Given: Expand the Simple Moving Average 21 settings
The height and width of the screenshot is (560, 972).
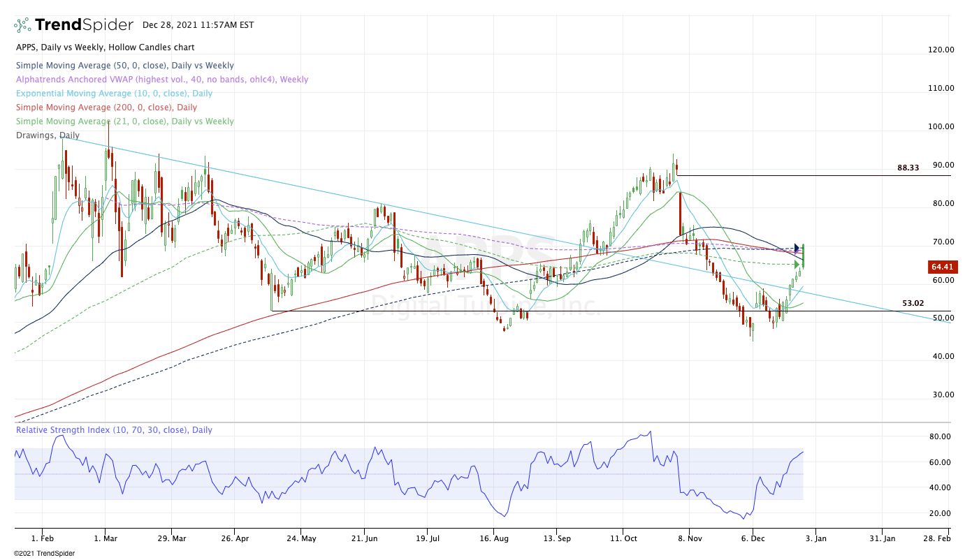Looking at the screenshot, I should tap(124, 121).
